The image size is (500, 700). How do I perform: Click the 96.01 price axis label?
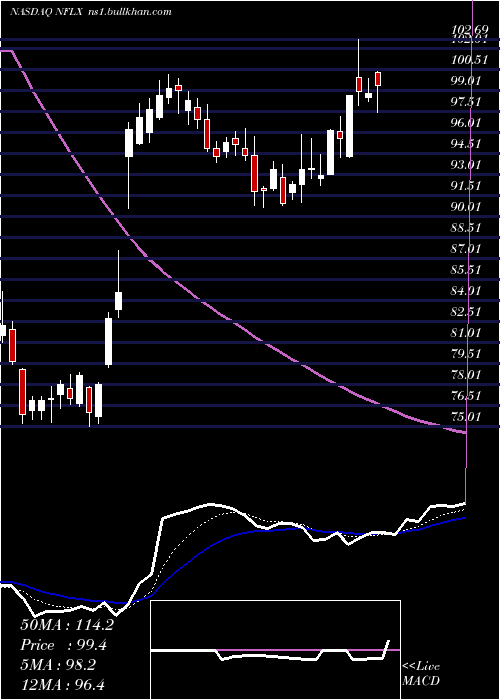467,123
